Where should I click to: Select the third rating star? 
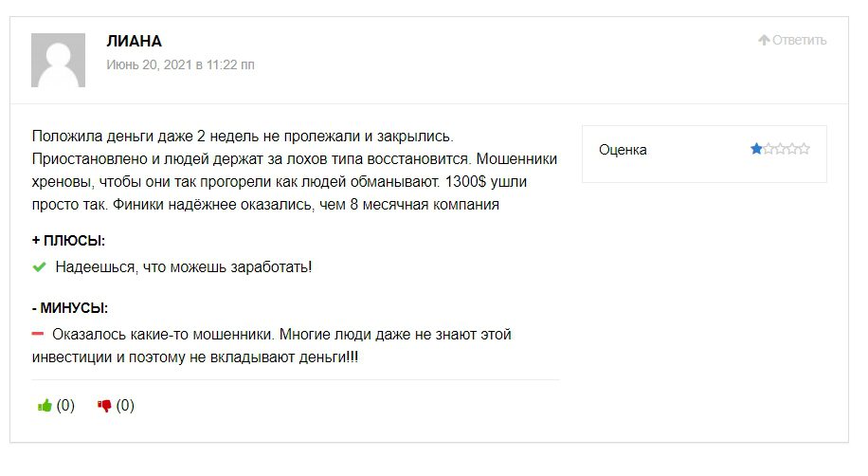pyautogui.click(x=780, y=149)
